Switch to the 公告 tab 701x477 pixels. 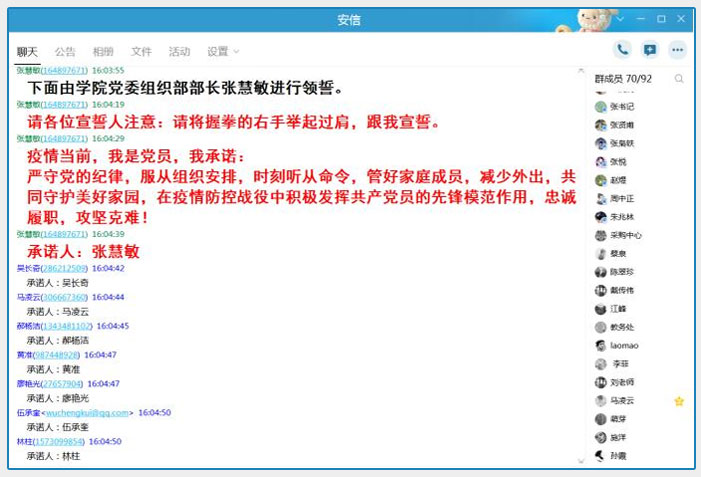point(65,52)
